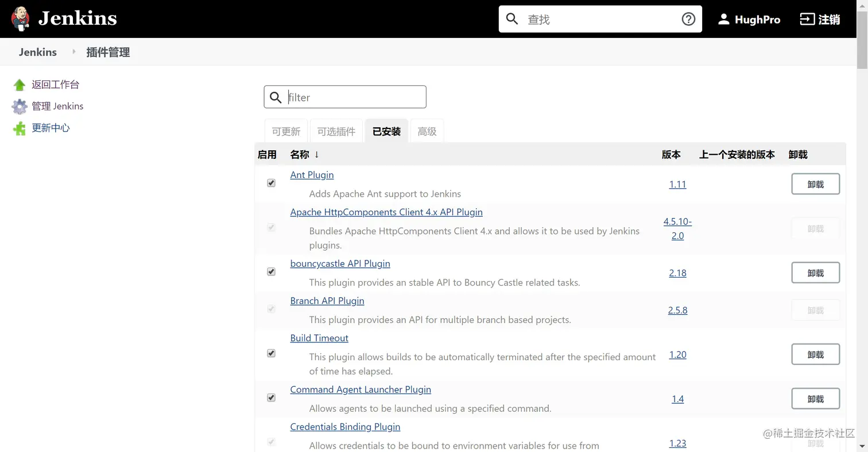The width and height of the screenshot is (868, 452).
Task: Toggle the bouncycastle API Plugin checkbox
Action: 271,272
